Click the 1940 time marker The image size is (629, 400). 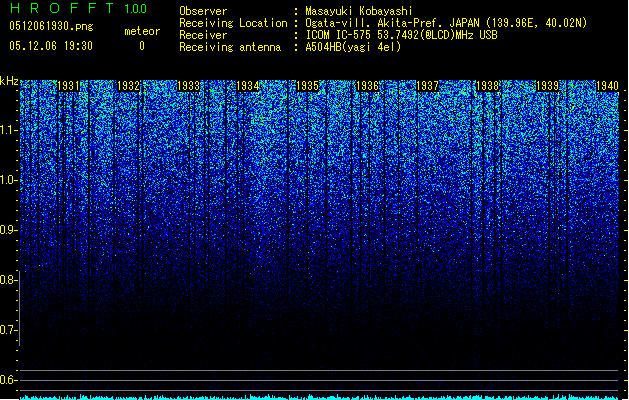[607, 86]
